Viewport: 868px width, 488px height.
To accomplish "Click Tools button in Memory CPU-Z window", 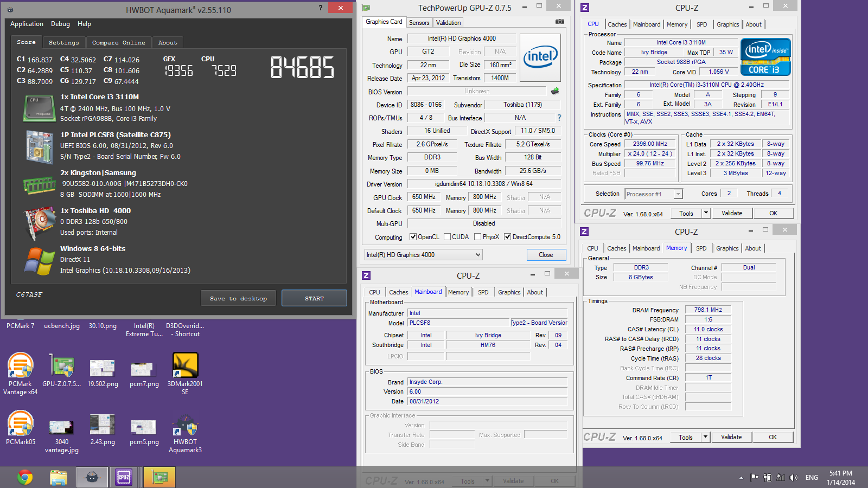I will 686,437.
